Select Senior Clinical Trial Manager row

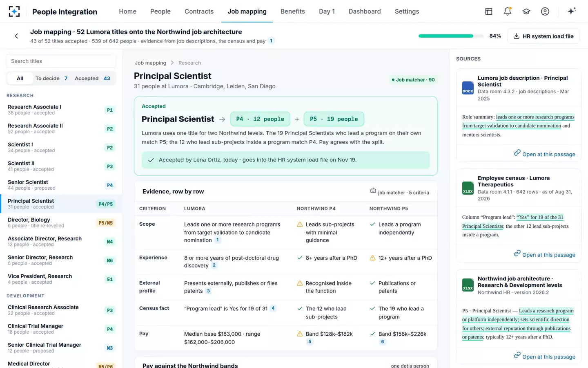pos(61,348)
